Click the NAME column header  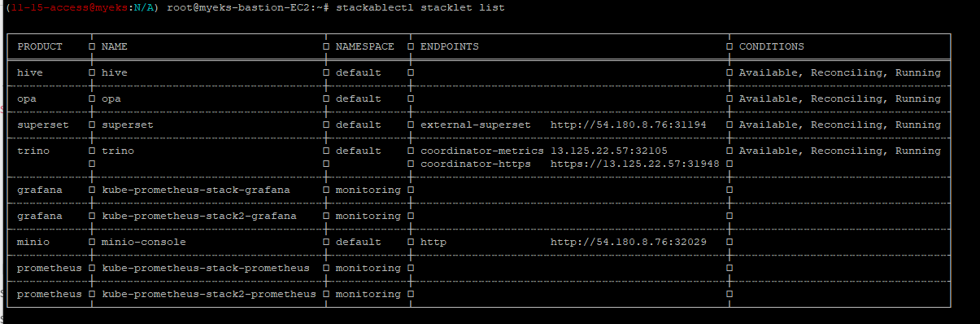click(115, 46)
